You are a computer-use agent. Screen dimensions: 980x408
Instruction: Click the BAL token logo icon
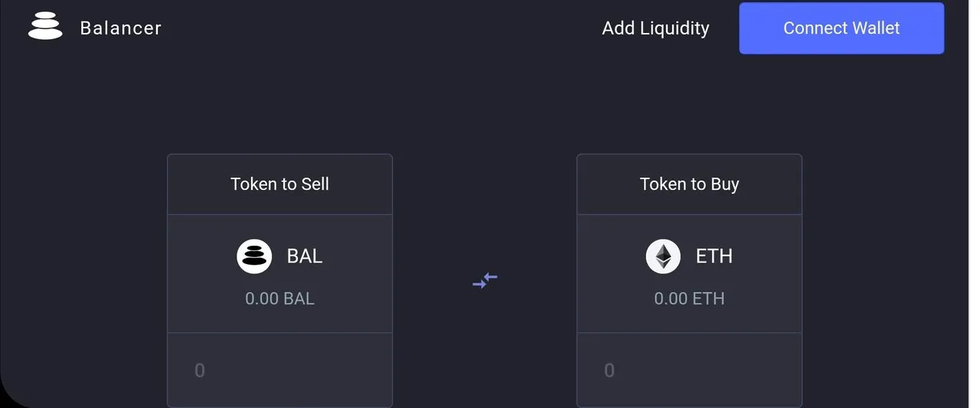point(254,256)
